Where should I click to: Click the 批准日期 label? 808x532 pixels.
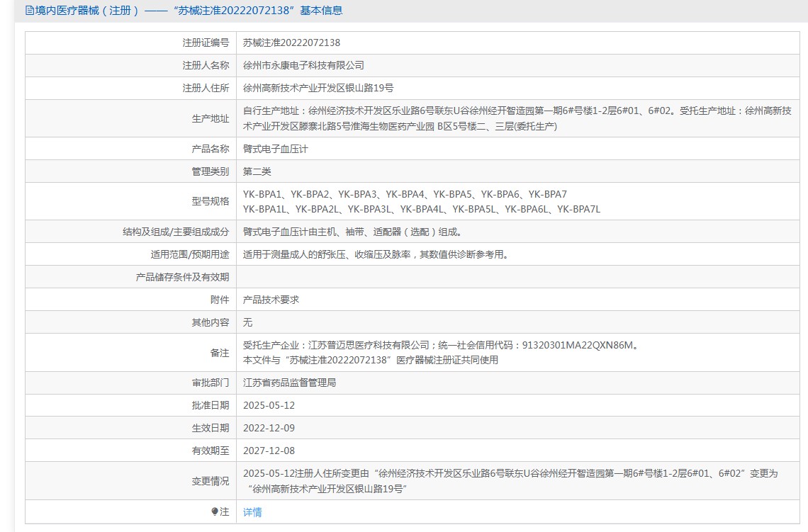[211, 405]
